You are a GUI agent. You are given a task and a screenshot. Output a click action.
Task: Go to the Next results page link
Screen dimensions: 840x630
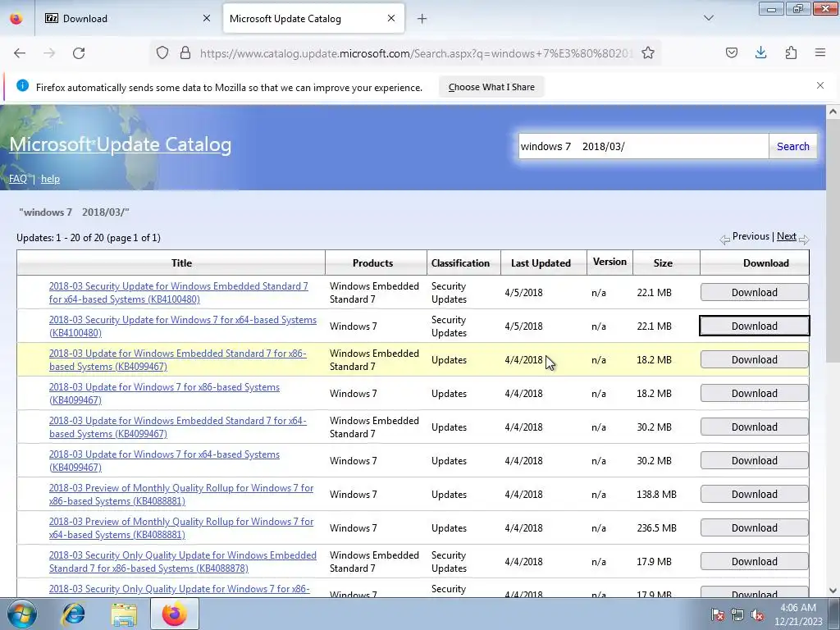787,236
